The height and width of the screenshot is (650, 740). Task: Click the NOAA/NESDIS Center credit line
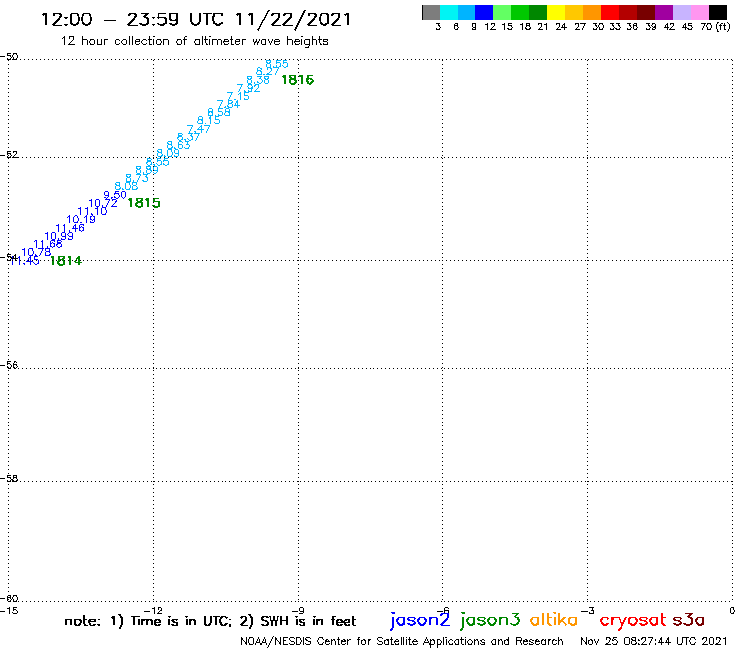pyautogui.click(x=402, y=642)
